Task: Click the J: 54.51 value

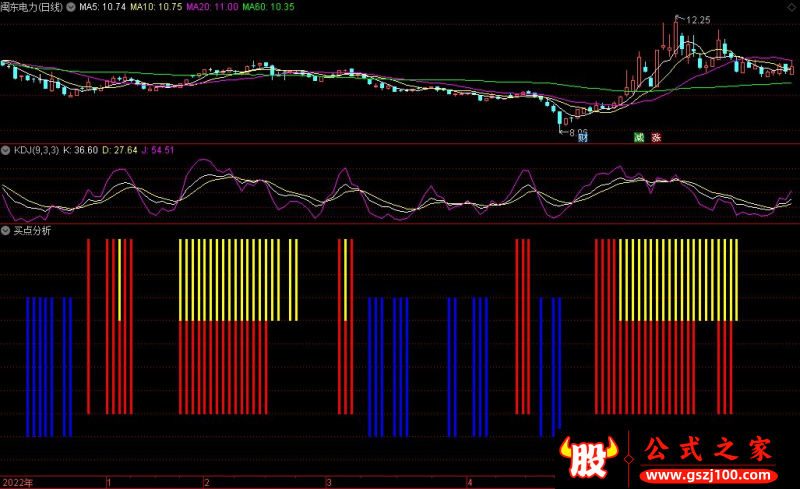Action: [x=158, y=151]
